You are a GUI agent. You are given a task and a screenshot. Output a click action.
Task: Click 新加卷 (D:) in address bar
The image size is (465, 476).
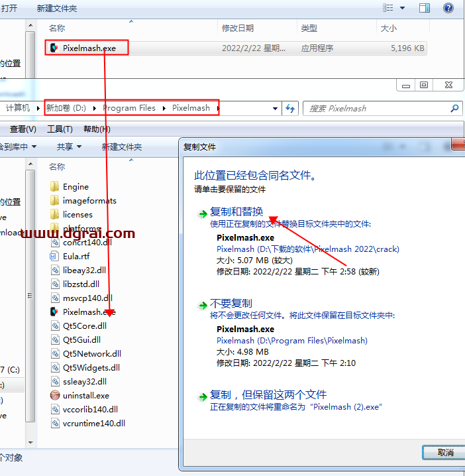tap(66, 108)
